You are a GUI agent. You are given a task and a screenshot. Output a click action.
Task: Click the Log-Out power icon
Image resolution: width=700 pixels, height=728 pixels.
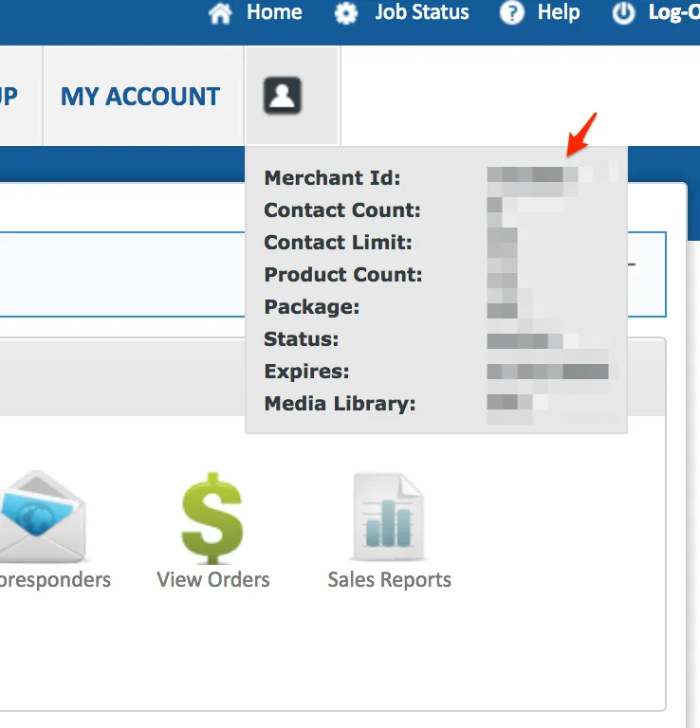[x=623, y=13]
